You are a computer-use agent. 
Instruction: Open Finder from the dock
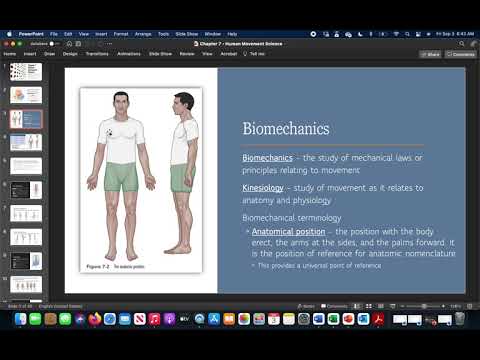click(21, 319)
